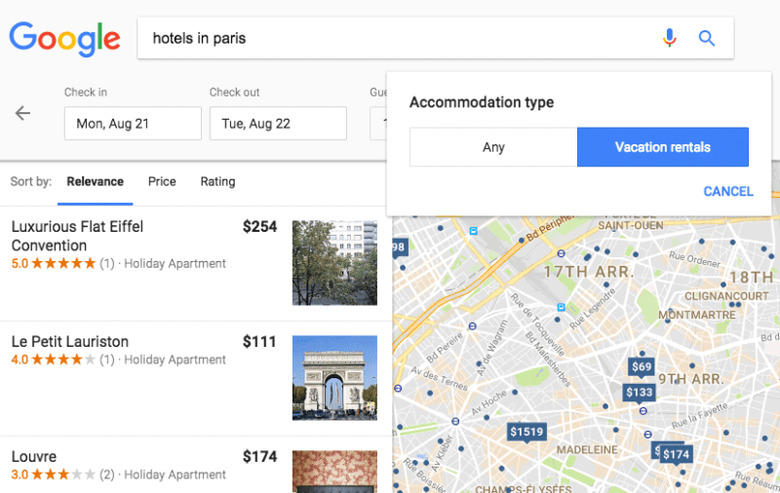
Task: Click the back arrow icon
Action: click(x=23, y=113)
